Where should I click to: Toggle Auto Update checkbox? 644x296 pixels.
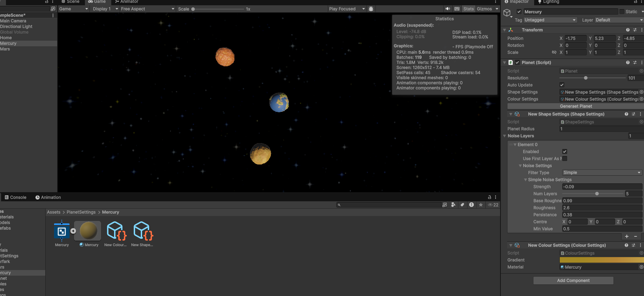562,85
